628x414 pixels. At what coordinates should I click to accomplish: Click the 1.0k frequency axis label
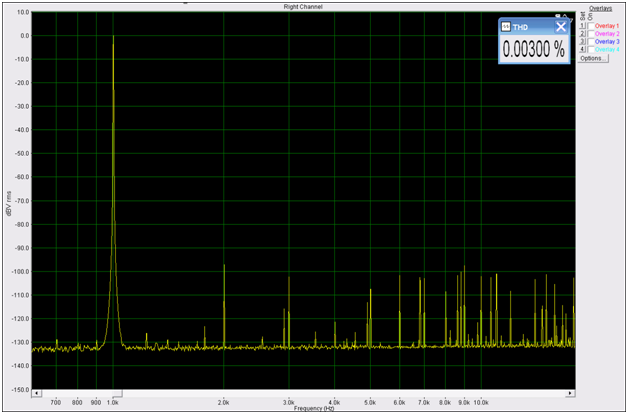113,402
